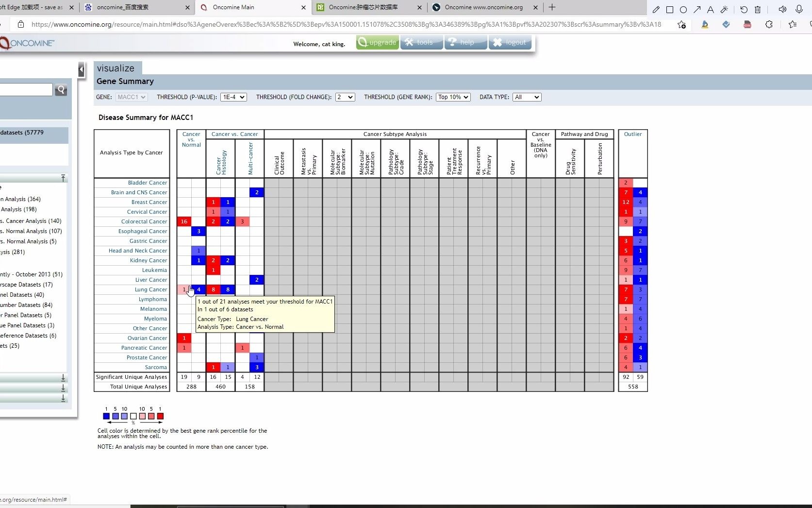
Task: Open the GENE MACC1 dropdown
Action: point(131,97)
